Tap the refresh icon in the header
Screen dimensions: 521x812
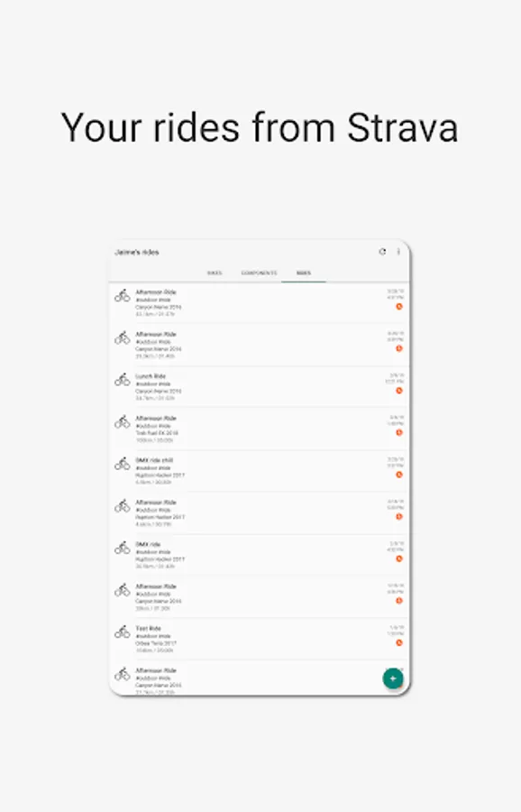[x=382, y=252]
